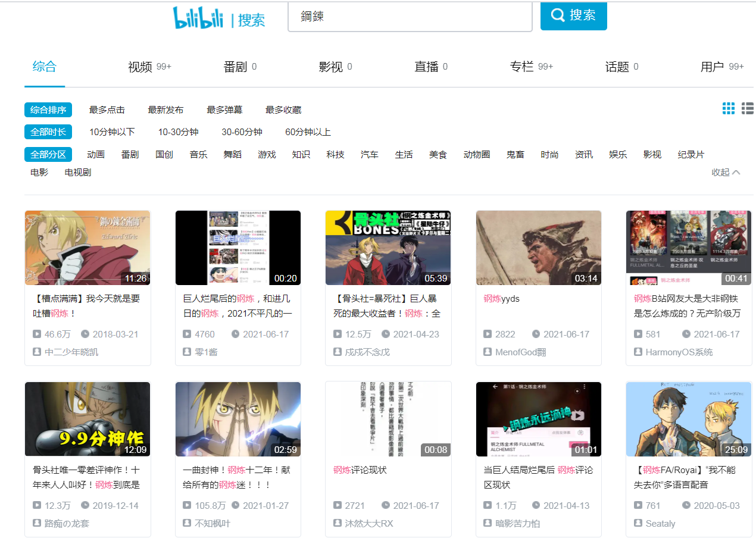Collapse filters with 收起 chevron
This screenshot has height=538, width=756.
coord(726,173)
